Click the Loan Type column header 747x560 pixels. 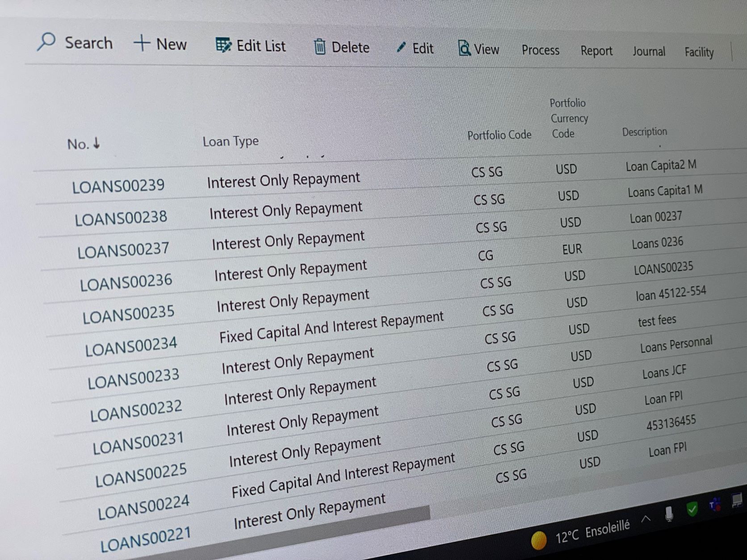231,142
